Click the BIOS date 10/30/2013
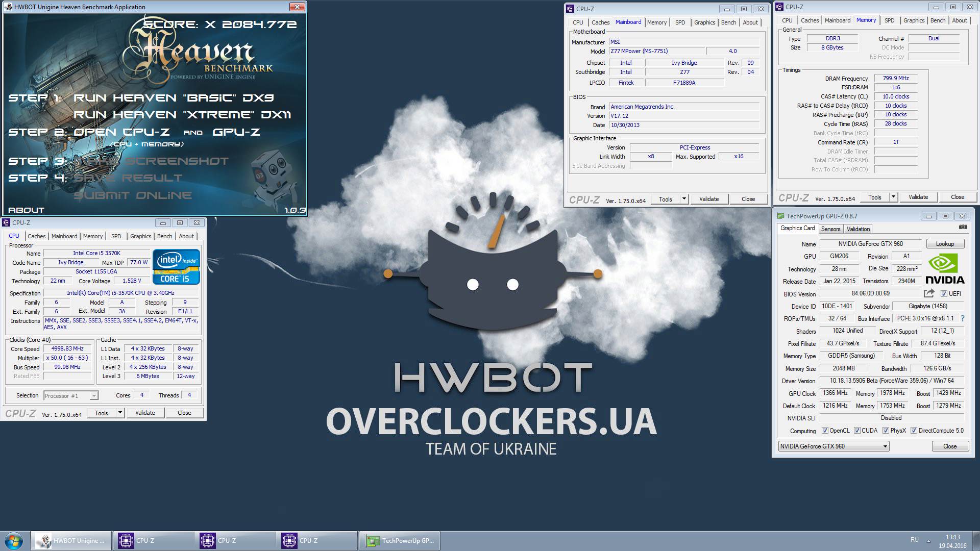The image size is (980, 551). (684, 125)
